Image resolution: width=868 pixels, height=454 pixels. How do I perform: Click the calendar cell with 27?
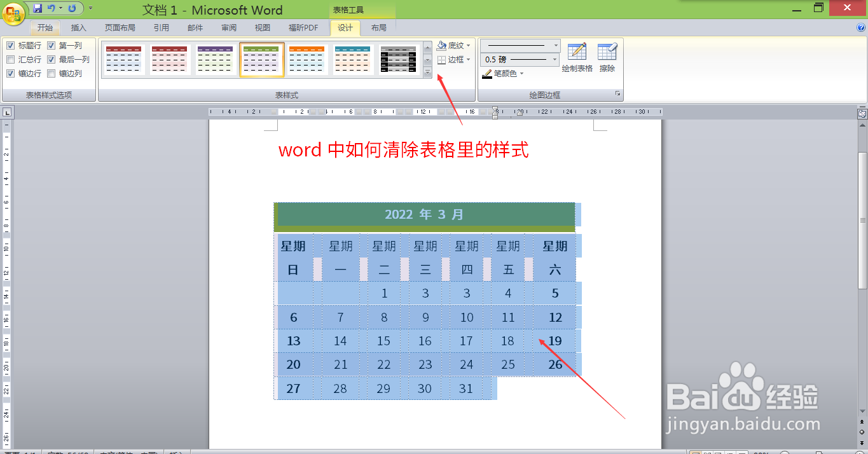[293, 389]
